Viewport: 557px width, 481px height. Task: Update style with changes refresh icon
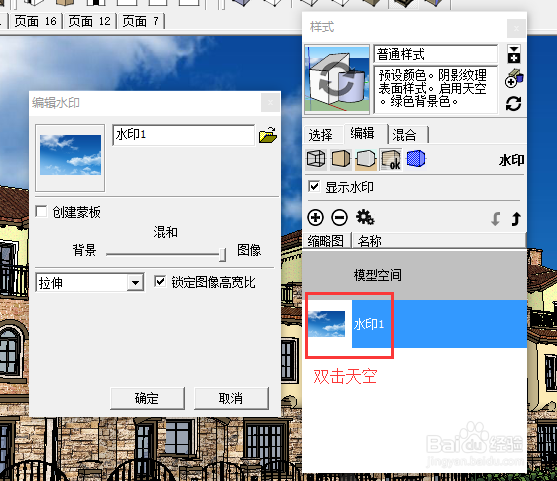point(514,104)
